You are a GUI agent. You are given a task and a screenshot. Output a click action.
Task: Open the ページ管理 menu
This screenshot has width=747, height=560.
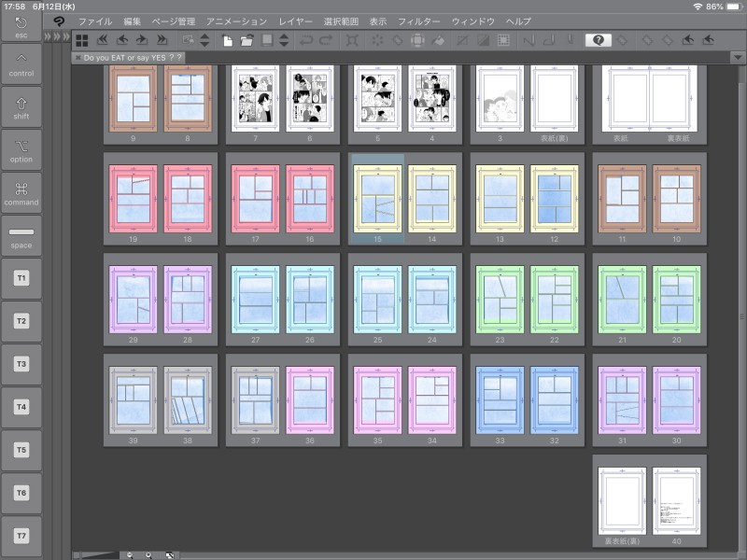click(174, 21)
